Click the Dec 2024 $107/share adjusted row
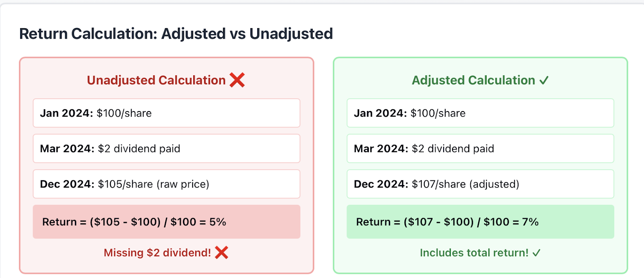 click(x=481, y=184)
